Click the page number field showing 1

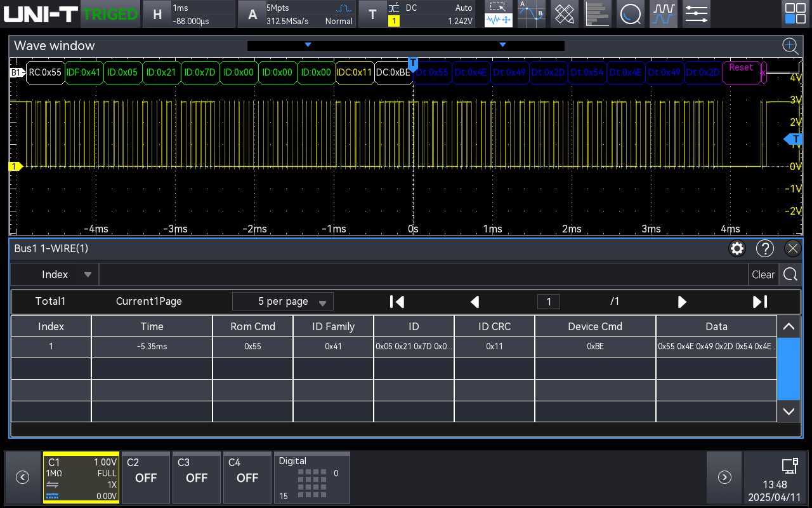pos(549,302)
